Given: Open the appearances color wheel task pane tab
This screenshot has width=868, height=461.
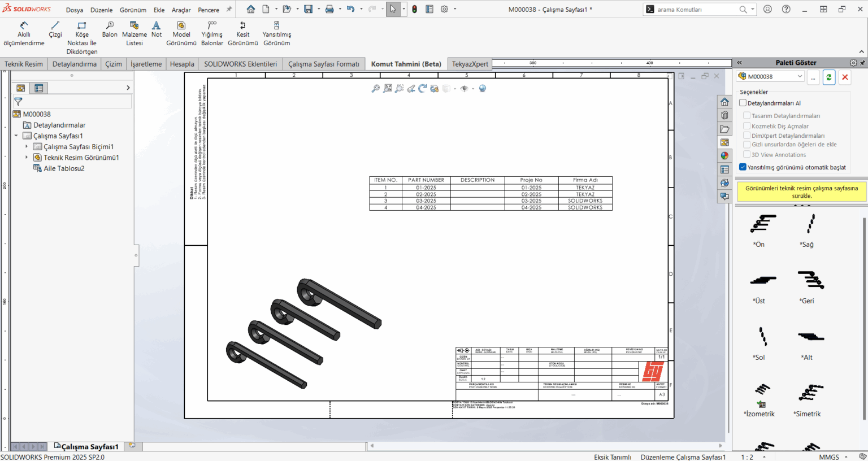Looking at the screenshot, I should 724,156.
